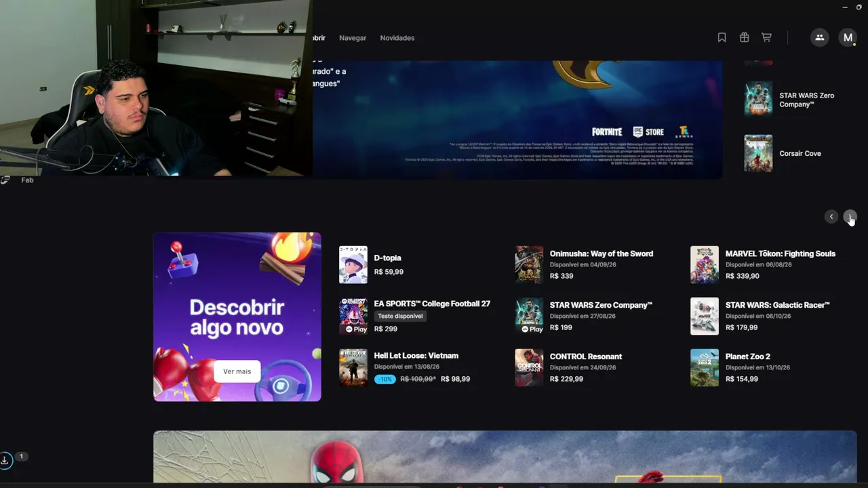Click the Disponível em 13/08/26 release date
The width and height of the screenshot is (868, 488).
point(407,367)
